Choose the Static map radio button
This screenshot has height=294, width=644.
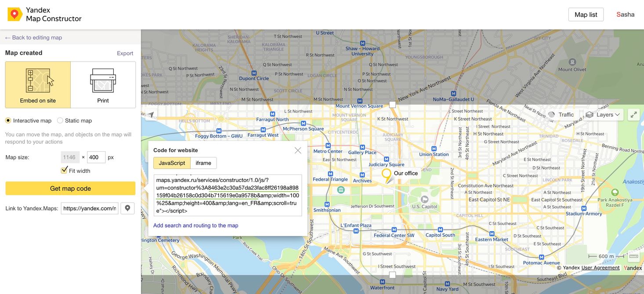click(x=60, y=120)
